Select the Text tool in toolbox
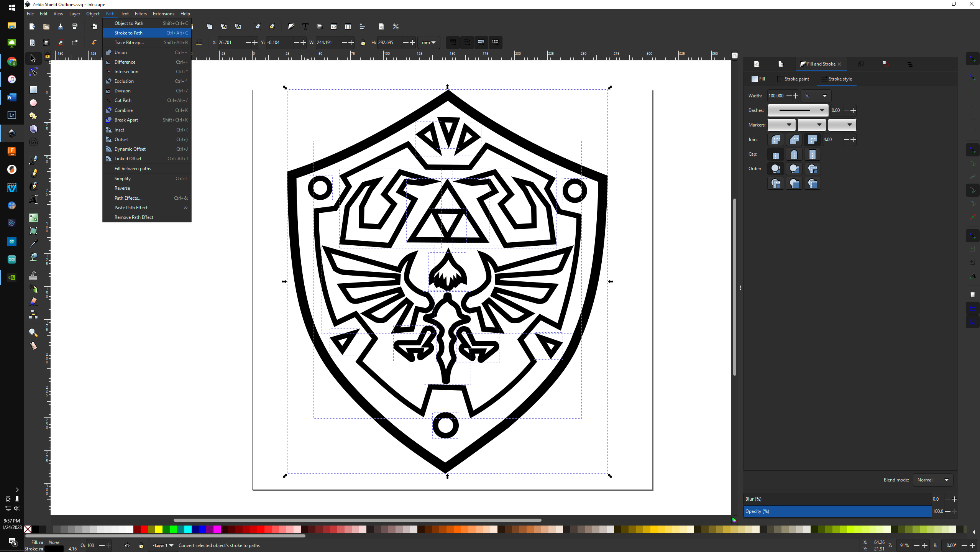The width and height of the screenshot is (980, 552). coord(33,199)
